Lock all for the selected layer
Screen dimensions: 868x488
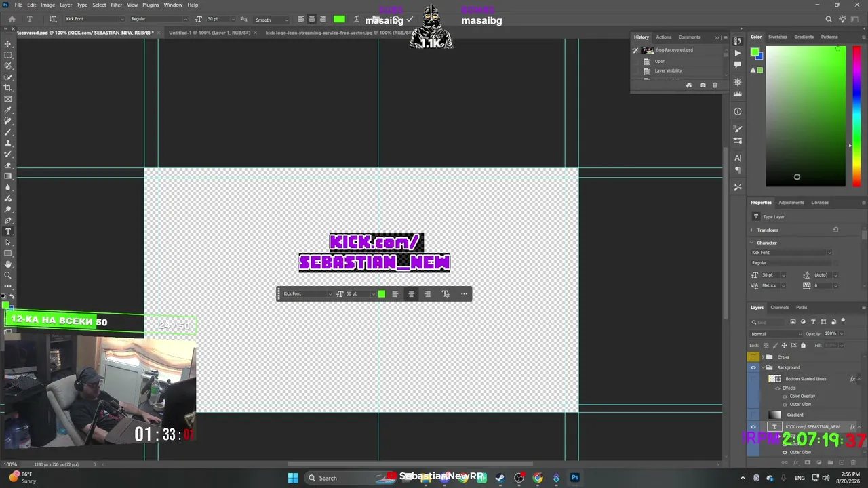pos(803,345)
